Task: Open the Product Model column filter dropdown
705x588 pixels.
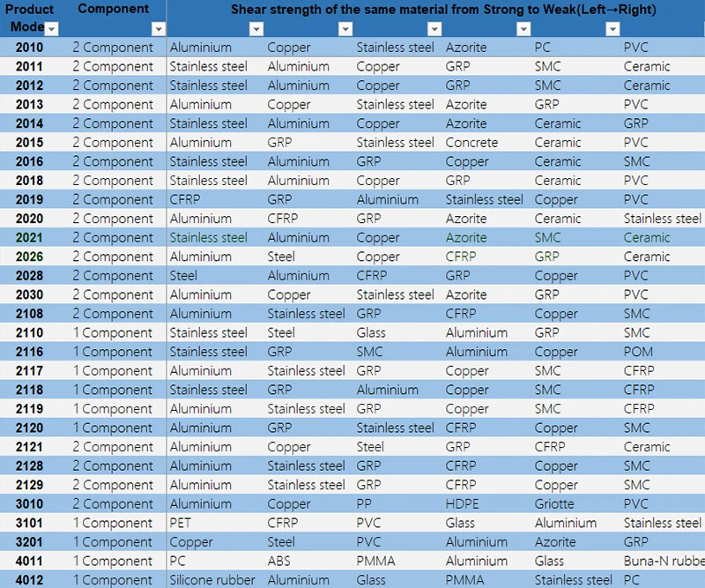Action: (52, 29)
